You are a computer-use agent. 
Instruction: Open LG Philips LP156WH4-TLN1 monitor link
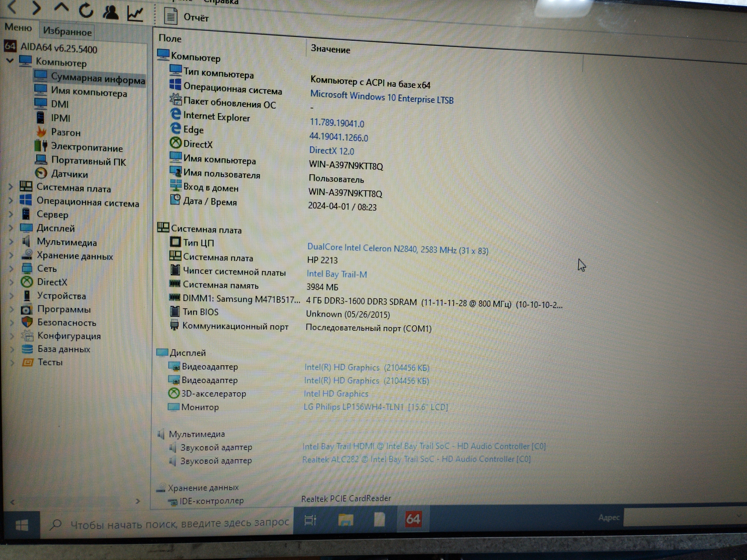point(375,407)
